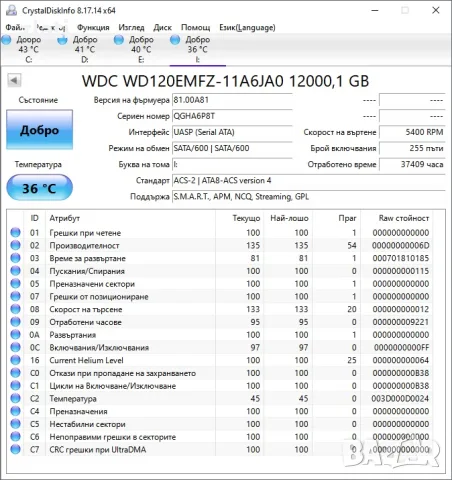
Task: Click the disk title WDC WD120EMFZ-11A6JA0
Action: coord(225,81)
